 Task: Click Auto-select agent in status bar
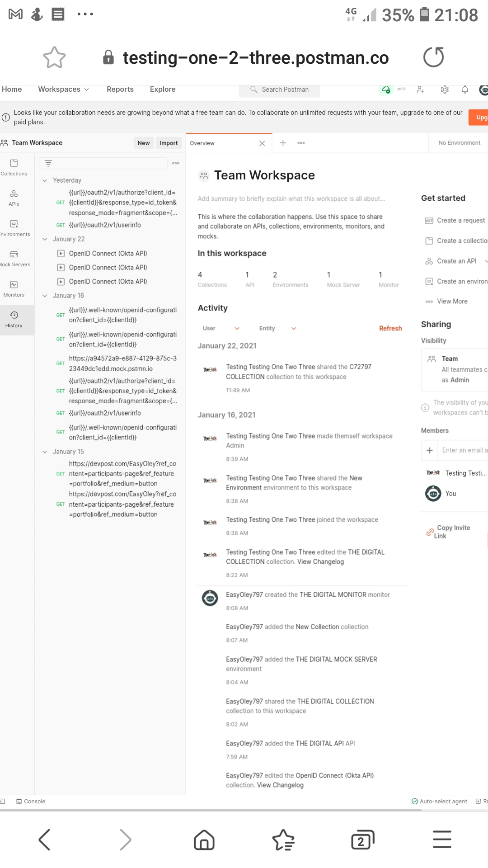click(x=439, y=802)
